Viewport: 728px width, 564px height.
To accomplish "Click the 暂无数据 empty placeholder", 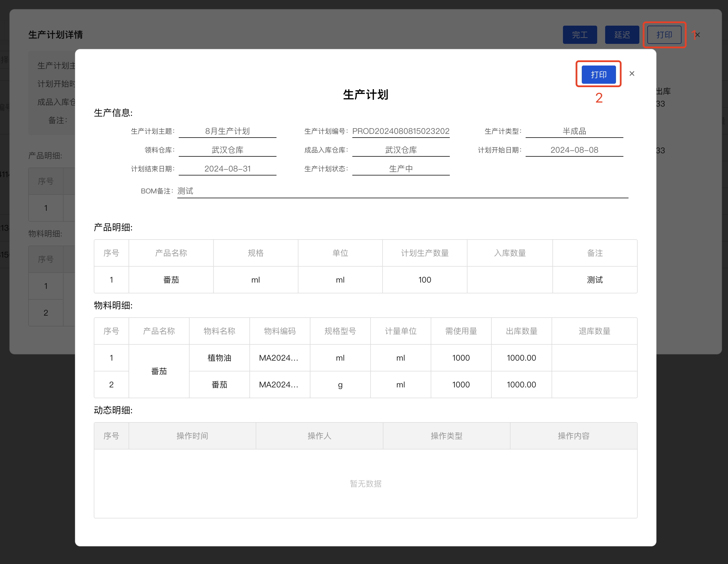I will (x=365, y=483).
